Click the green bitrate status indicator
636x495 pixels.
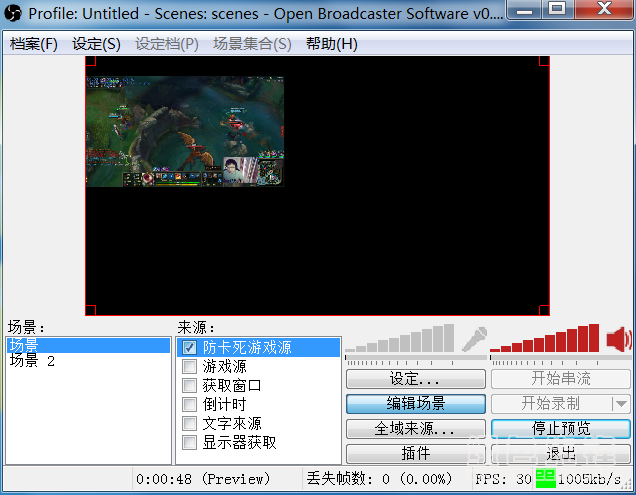546,479
